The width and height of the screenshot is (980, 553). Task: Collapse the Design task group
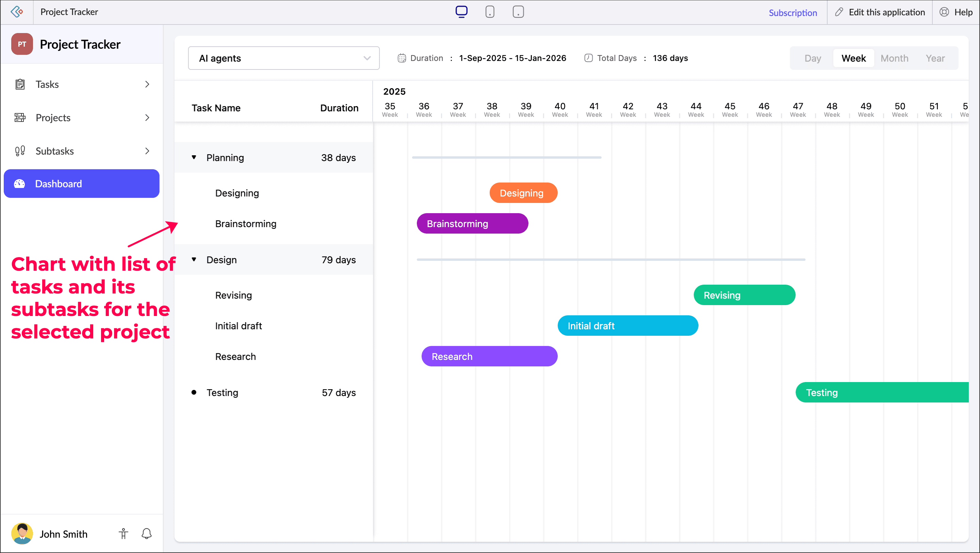point(194,259)
